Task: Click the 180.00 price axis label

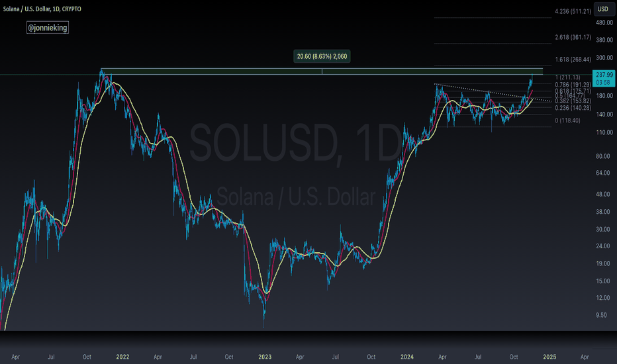Action: pyautogui.click(x=604, y=96)
